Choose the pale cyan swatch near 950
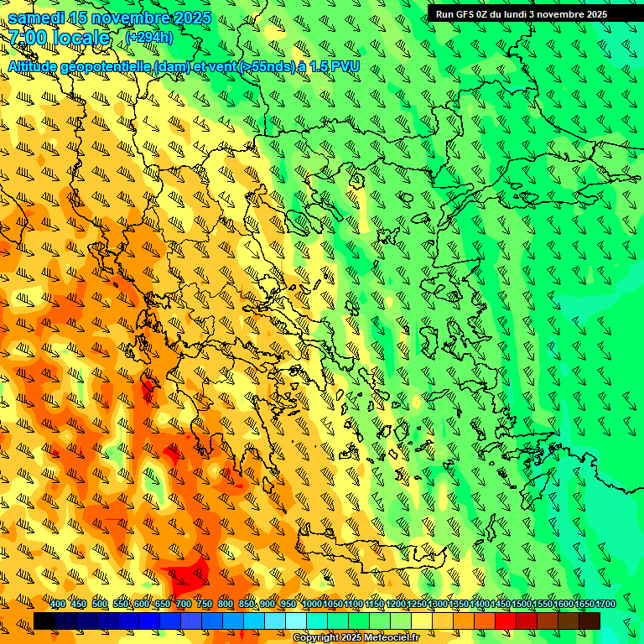The height and width of the screenshot is (644, 644). (x=296, y=621)
